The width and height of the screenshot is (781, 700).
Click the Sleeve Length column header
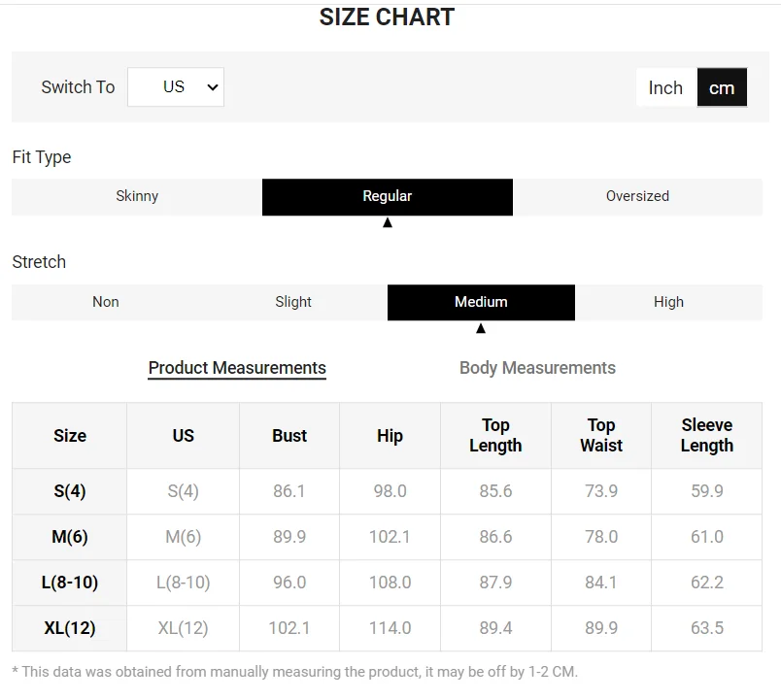[706, 436]
